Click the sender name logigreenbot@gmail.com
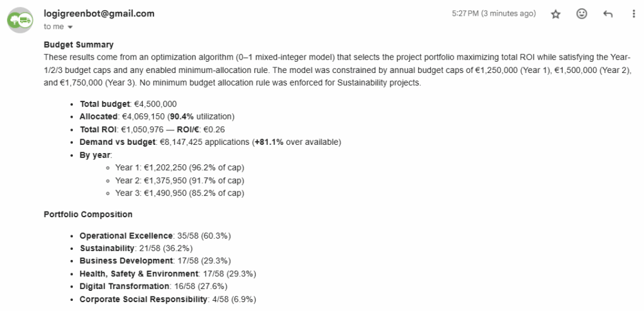 pos(99,13)
